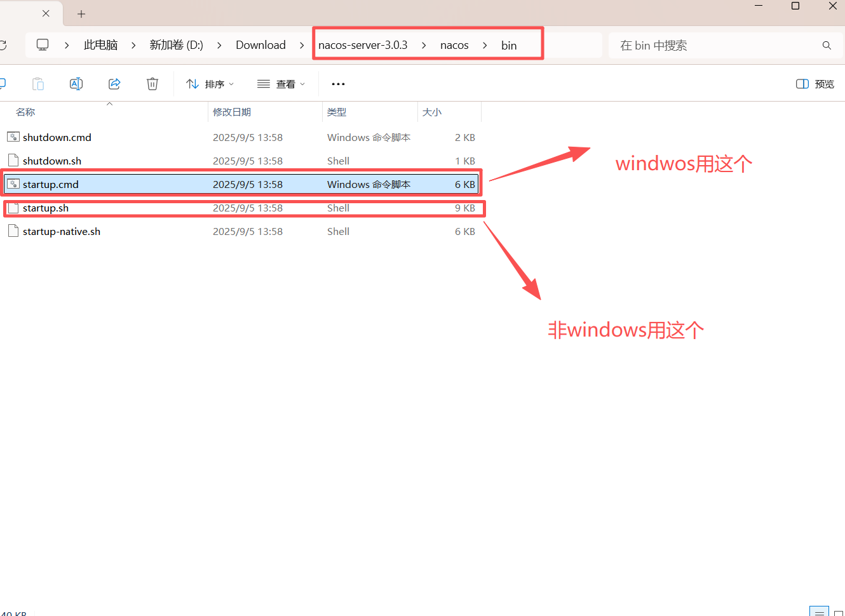Expand the chevron after 新加卷 (D:)
This screenshot has height=616, width=845.
219,45
